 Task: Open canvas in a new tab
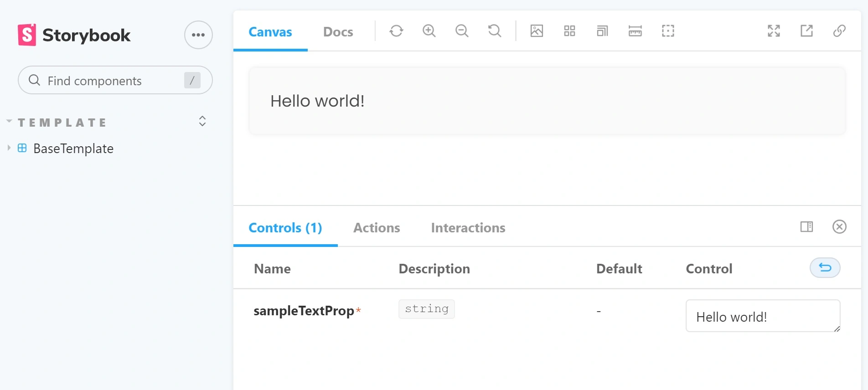point(806,31)
